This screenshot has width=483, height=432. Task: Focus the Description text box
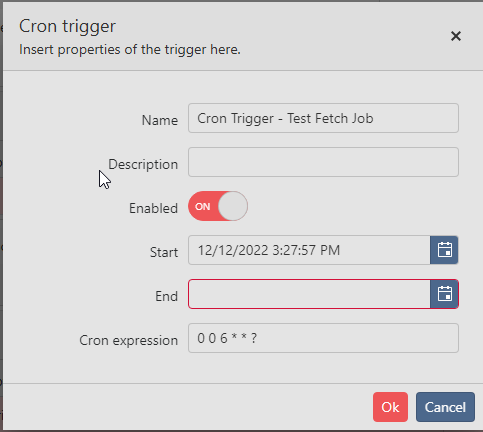tap(323, 162)
